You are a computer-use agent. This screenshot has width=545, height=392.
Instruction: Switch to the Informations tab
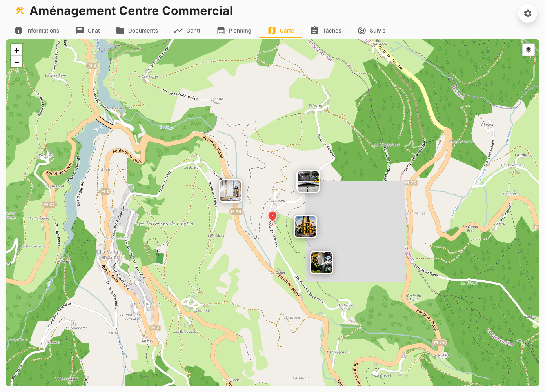click(37, 31)
